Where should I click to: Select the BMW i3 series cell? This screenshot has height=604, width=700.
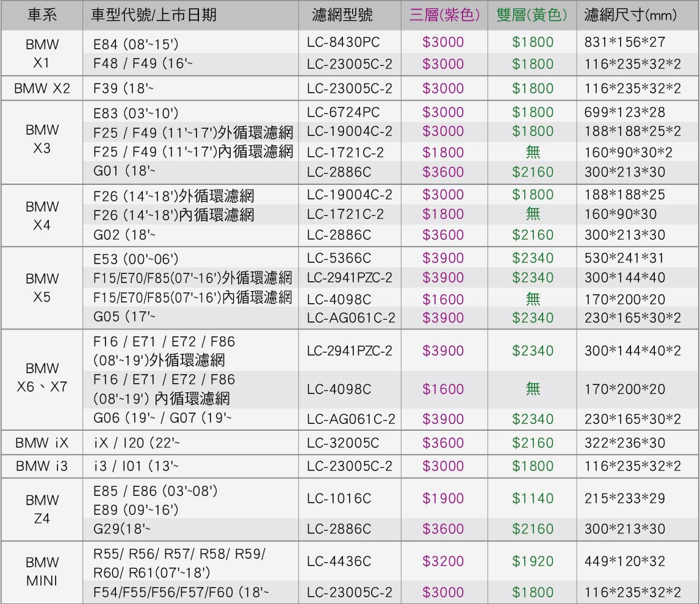[42, 466]
